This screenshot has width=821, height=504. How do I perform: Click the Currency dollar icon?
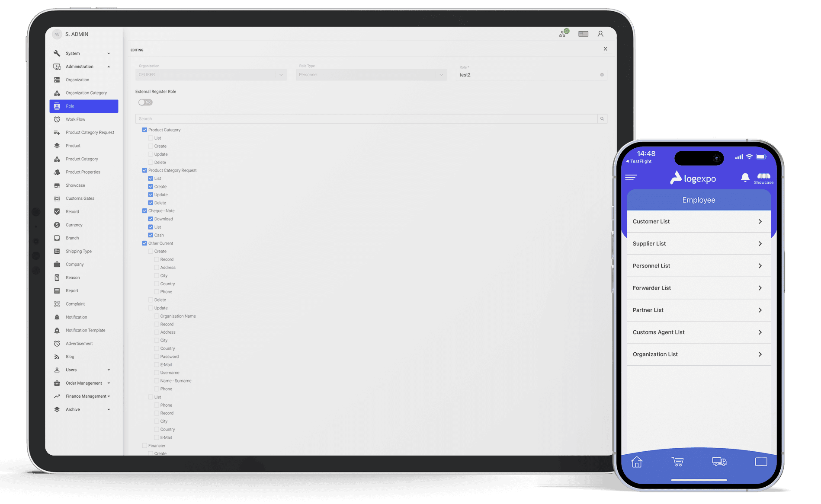coord(57,225)
